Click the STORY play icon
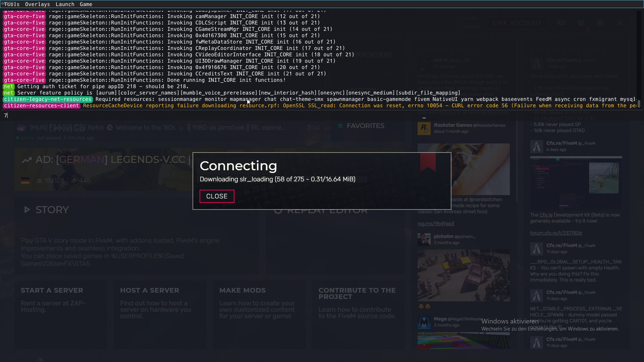644x362 pixels. pyautogui.click(x=27, y=209)
